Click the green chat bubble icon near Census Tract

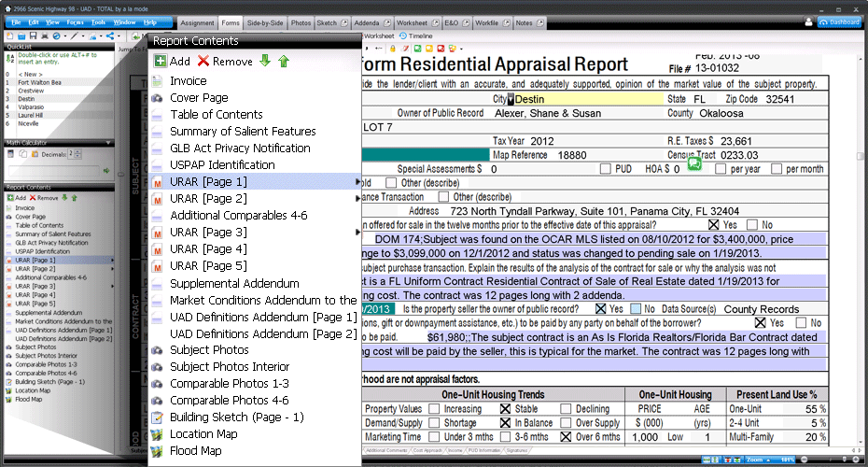coord(694,164)
